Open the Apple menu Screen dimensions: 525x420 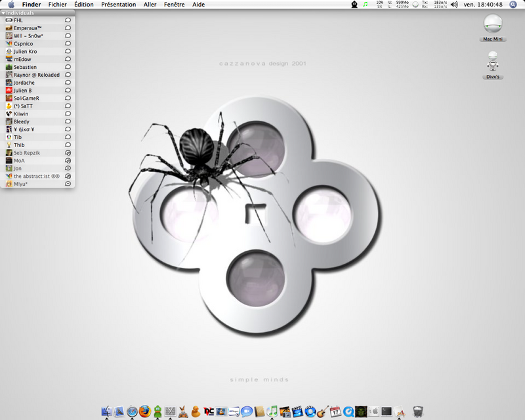[x=11, y=5]
